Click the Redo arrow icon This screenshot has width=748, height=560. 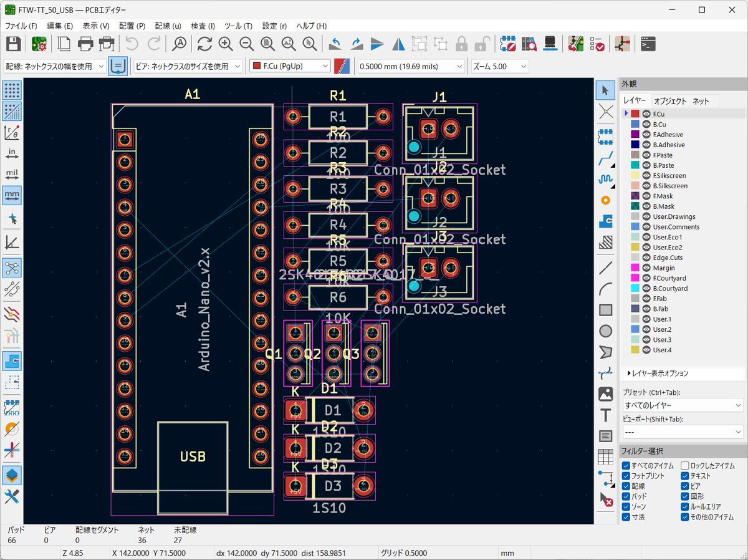pos(153,44)
